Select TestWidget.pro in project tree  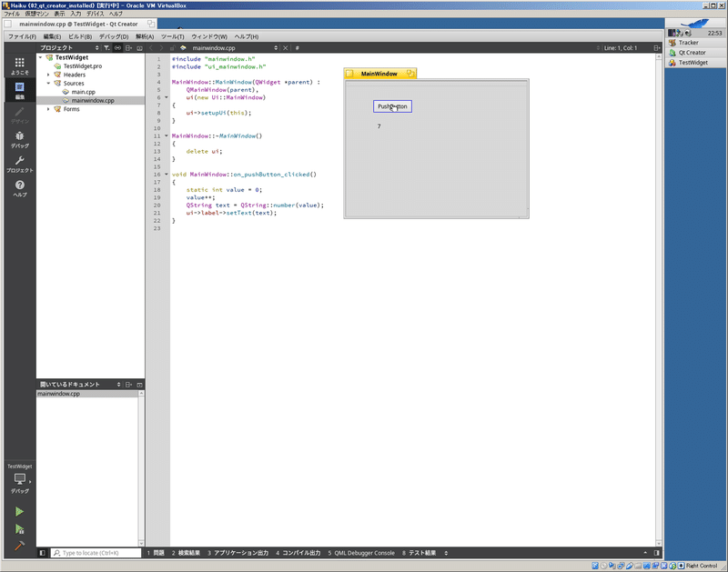point(82,66)
